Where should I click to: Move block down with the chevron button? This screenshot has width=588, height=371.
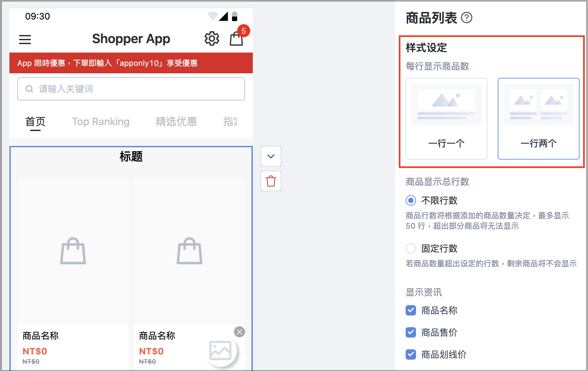271,156
